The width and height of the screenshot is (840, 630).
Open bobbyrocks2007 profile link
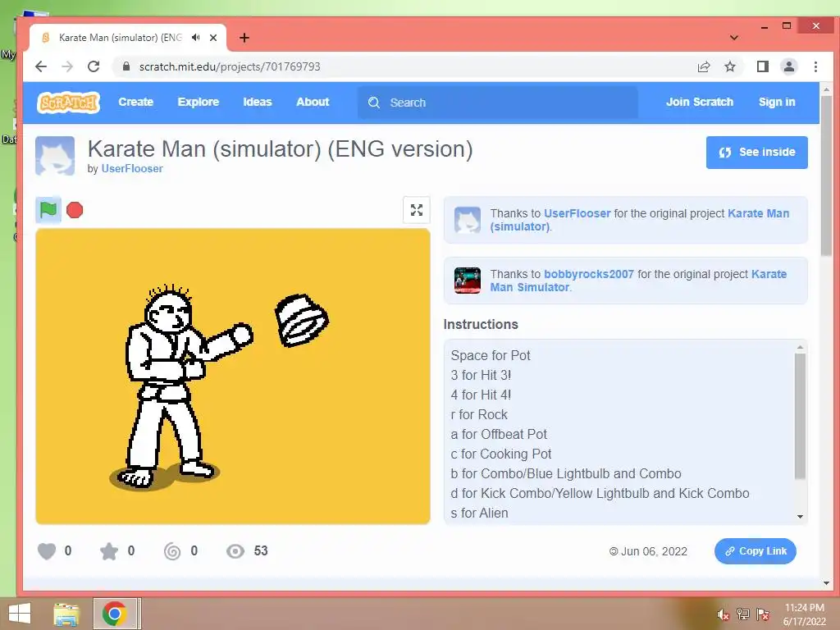(589, 274)
